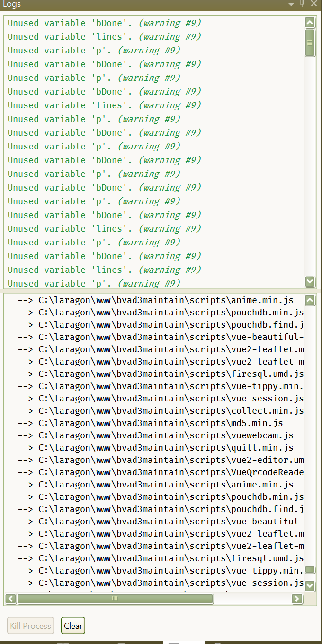Image resolution: width=322 pixels, height=644 pixels.
Task: Click the horizontal scrollbar thumb
Action: 115,599
